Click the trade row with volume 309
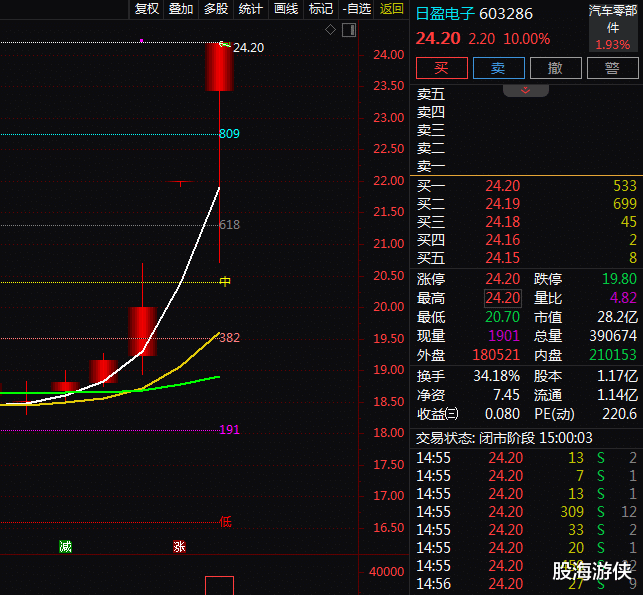The height and width of the screenshot is (595, 643). click(x=527, y=512)
